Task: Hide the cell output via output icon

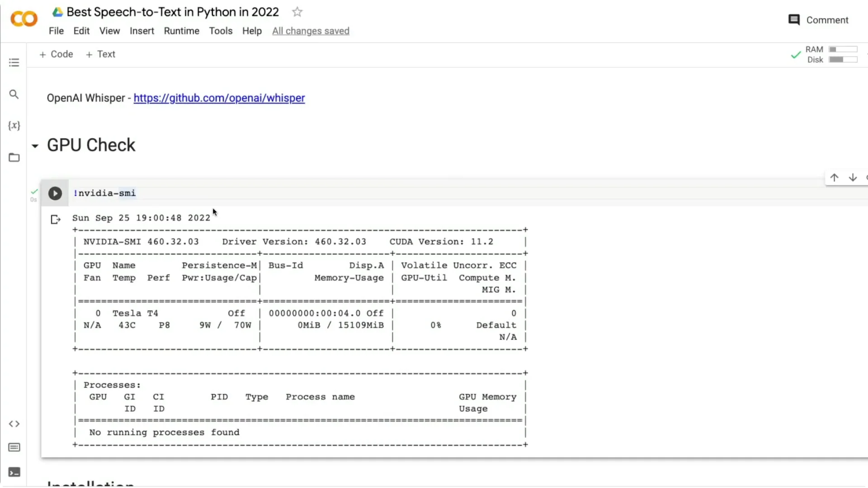Action: (55, 220)
